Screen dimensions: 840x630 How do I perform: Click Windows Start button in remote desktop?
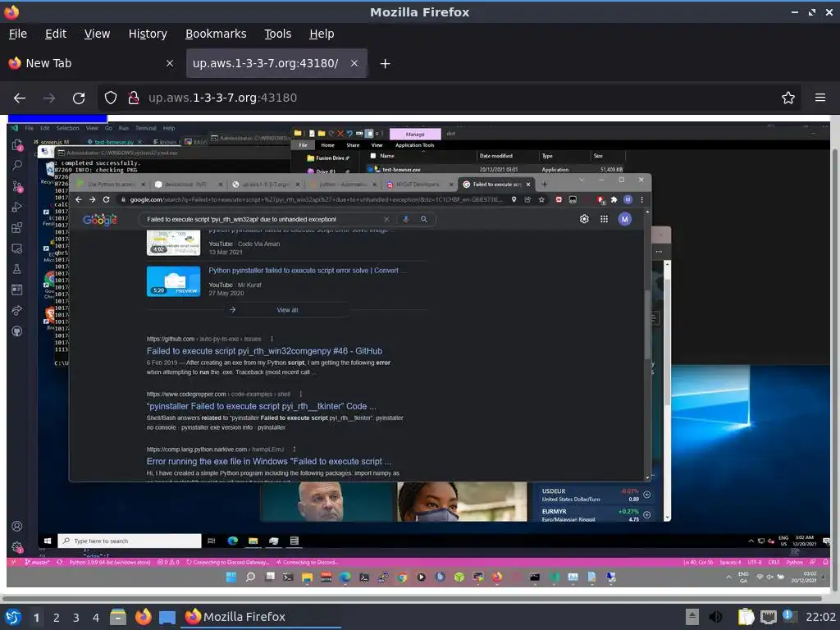[x=47, y=541]
